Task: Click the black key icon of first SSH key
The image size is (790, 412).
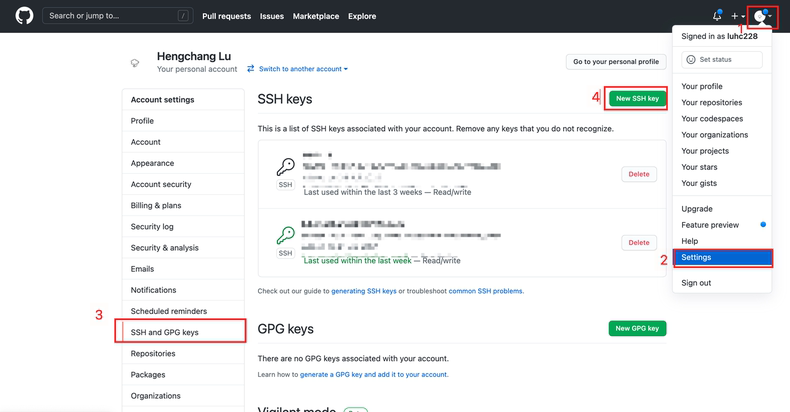Action: pos(286,167)
